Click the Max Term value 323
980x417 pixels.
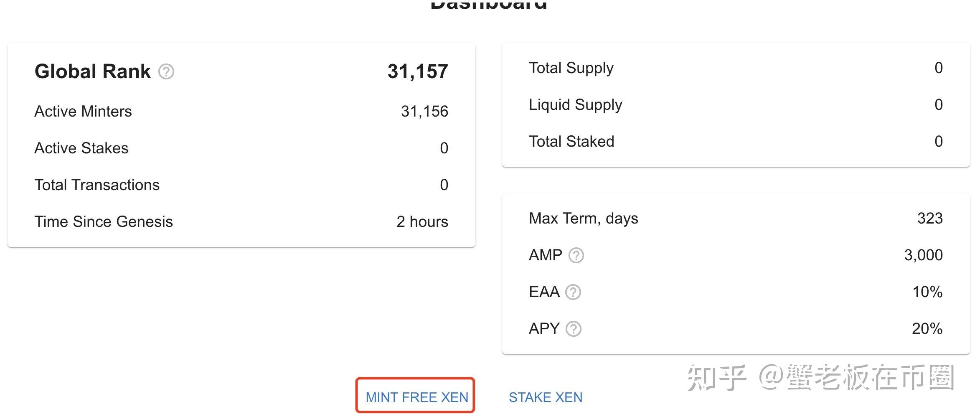(929, 218)
